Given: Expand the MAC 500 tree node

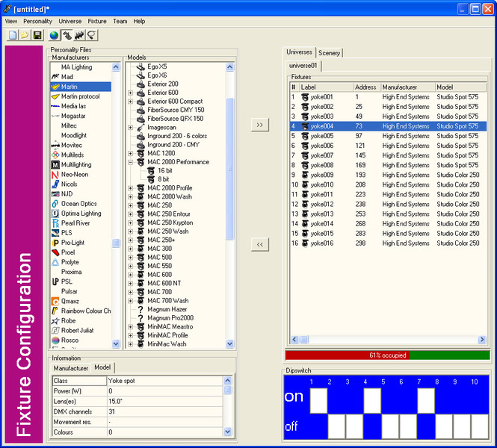Looking at the screenshot, I should (130, 258).
